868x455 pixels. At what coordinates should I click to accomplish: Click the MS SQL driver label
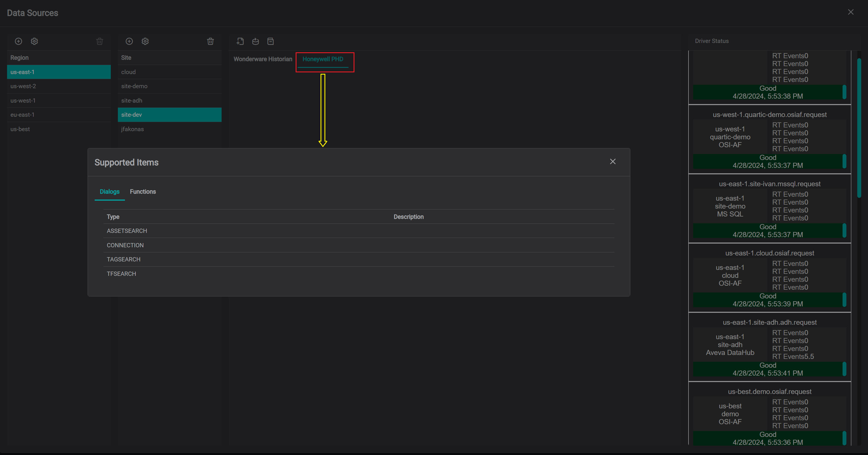coord(730,214)
